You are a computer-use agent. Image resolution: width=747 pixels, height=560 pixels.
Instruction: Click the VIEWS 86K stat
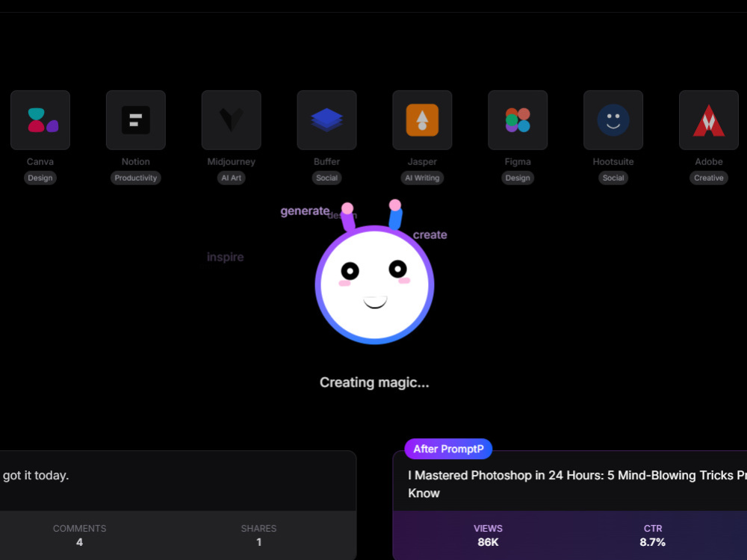[x=488, y=535]
